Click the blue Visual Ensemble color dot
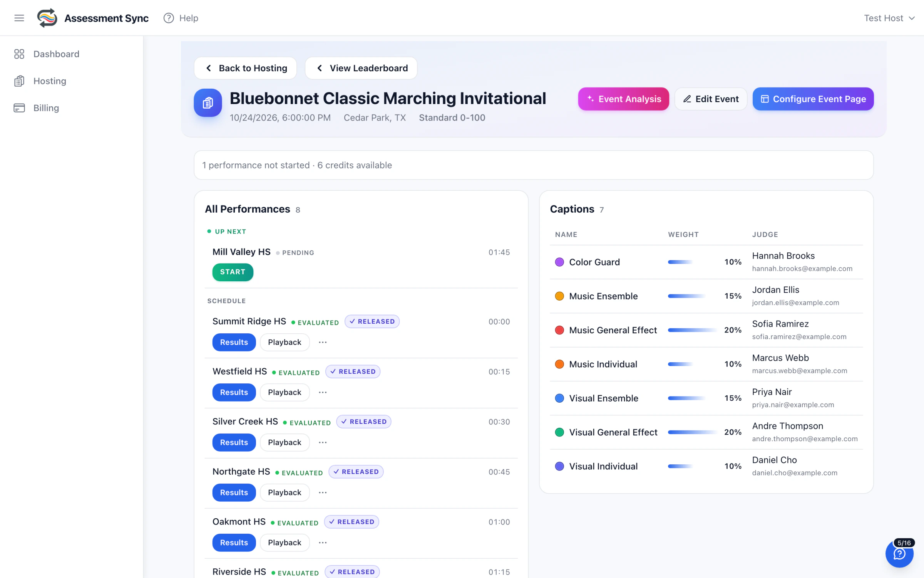The image size is (924, 578). [x=559, y=398]
